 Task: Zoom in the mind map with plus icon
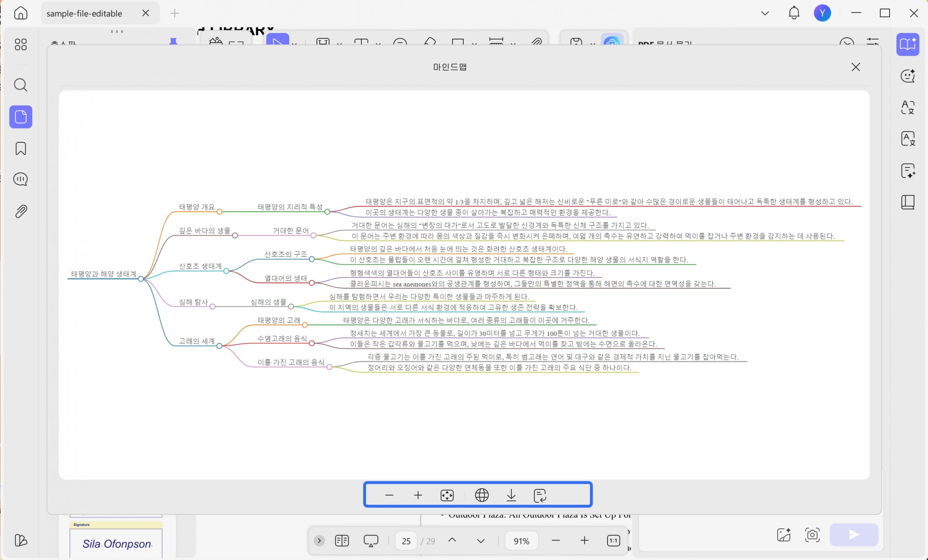tap(418, 495)
